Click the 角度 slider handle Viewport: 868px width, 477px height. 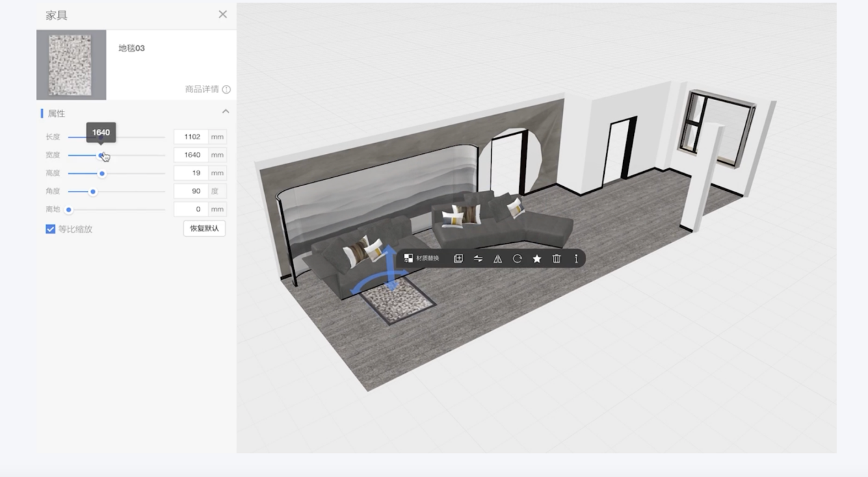point(93,192)
